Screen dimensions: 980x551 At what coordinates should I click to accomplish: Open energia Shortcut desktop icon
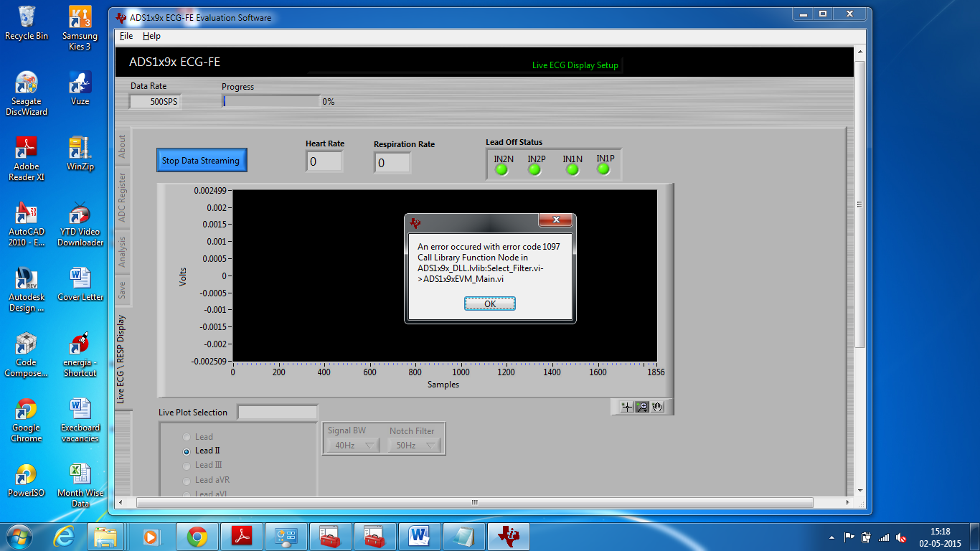[80, 354]
